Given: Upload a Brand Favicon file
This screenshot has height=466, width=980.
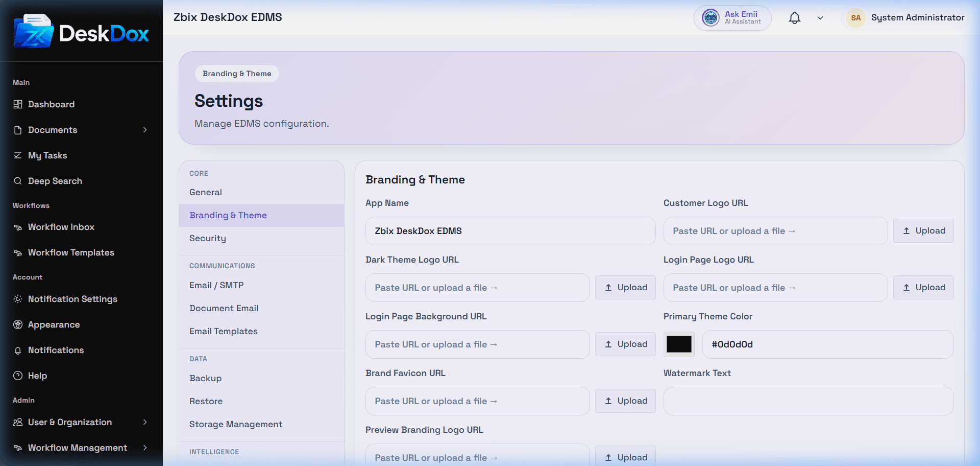Looking at the screenshot, I should click(x=625, y=401).
